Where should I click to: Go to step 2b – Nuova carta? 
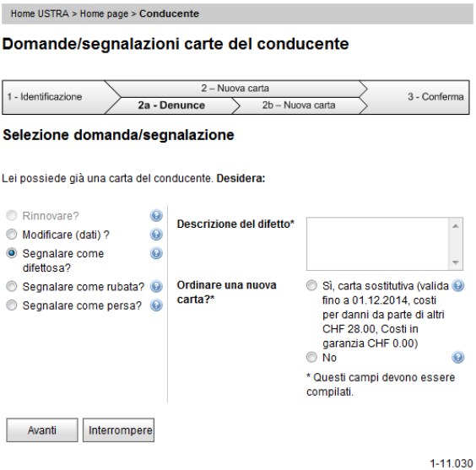[x=299, y=105]
